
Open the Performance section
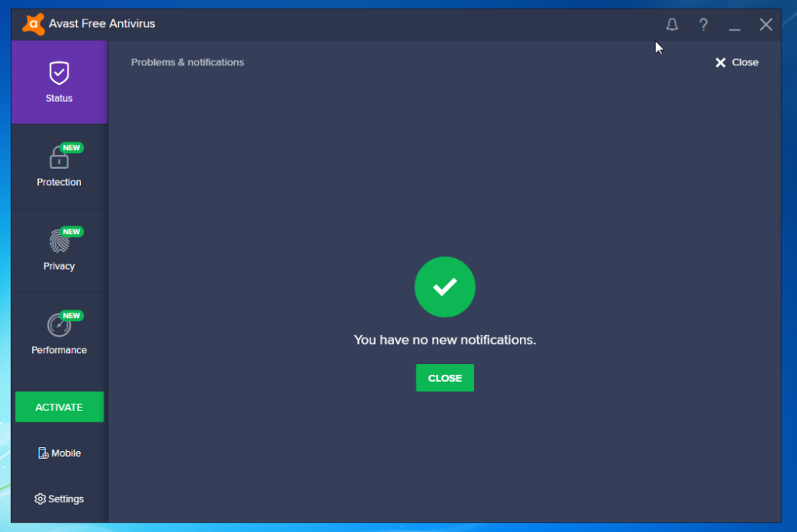(x=59, y=334)
